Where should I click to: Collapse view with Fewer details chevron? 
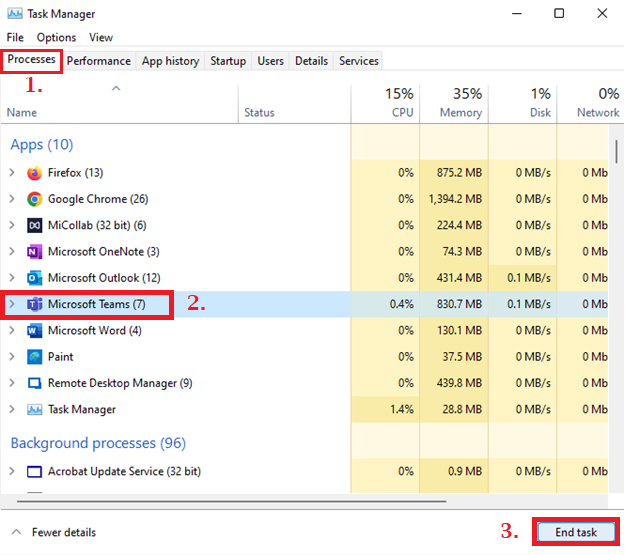pos(16,532)
